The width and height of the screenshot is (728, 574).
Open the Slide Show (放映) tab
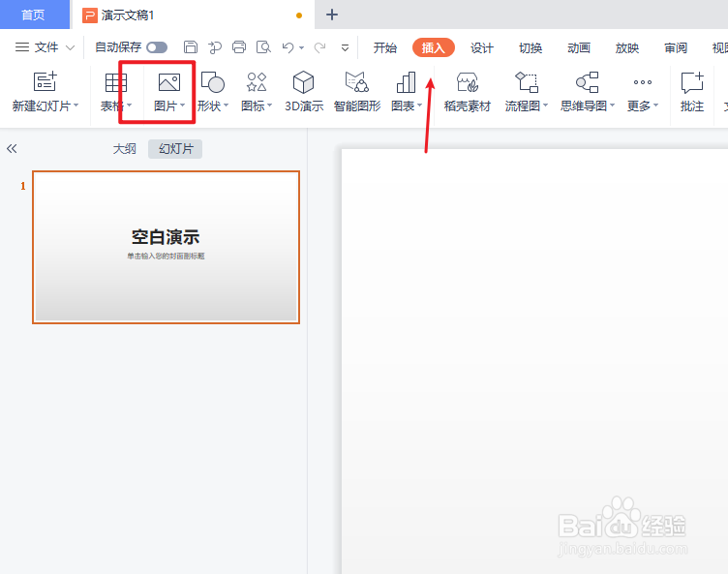click(626, 47)
